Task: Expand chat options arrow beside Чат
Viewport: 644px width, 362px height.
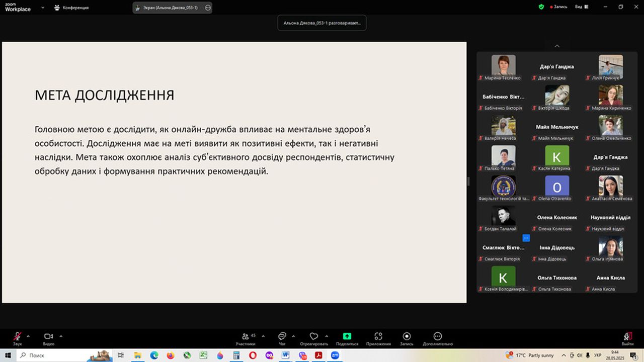Action: coord(293,336)
